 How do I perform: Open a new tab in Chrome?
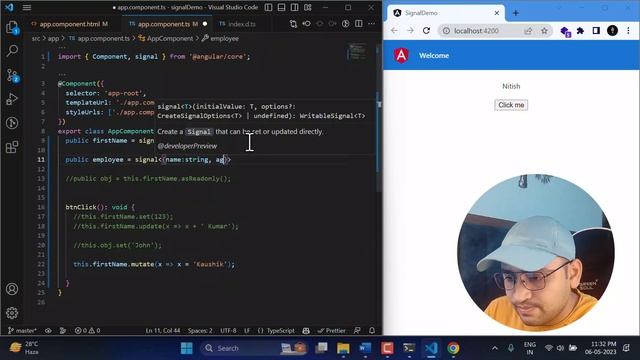point(516,13)
